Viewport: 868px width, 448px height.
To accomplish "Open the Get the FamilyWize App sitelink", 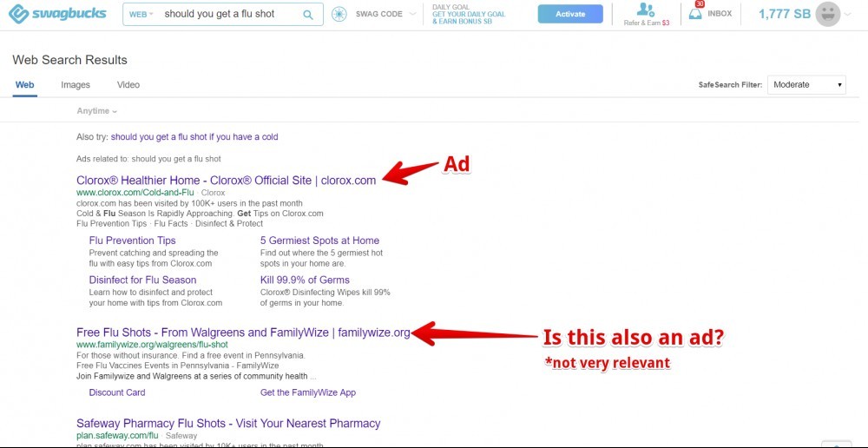I will (x=308, y=392).
